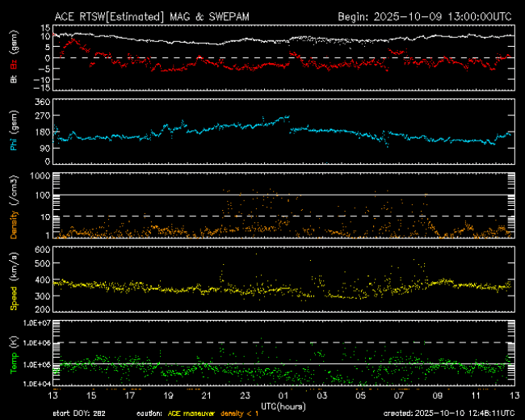This screenshot has height=420, width=525.
Task: Click the white Bt axis label
Action: pyautogui.click(x=14, y=78)
